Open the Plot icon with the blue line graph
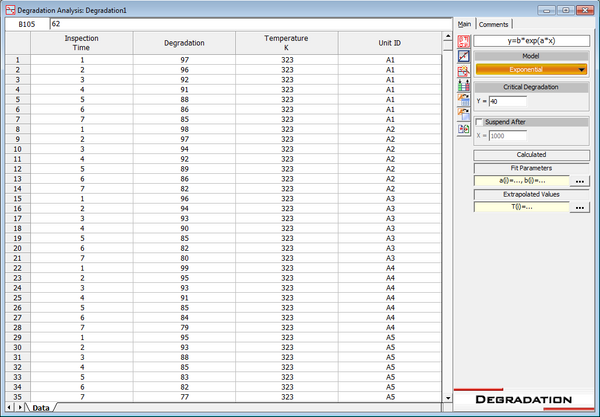Screen dimensions: 600x417 pos(463,59)
